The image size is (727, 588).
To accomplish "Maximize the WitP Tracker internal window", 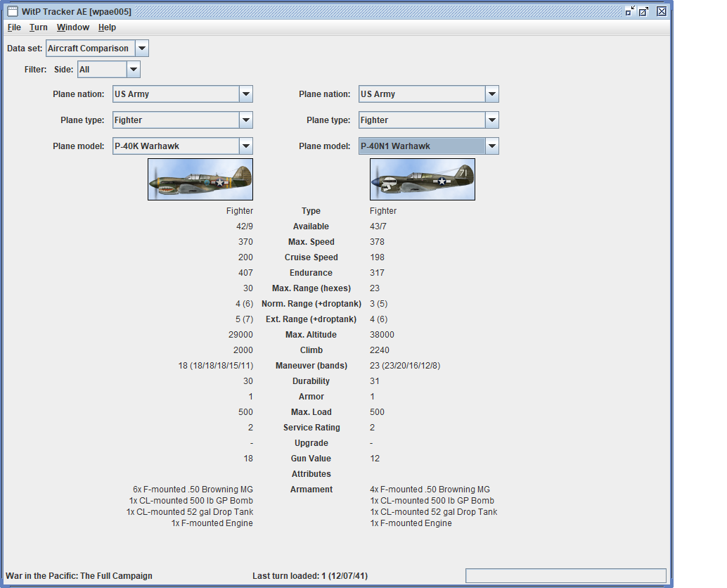I will (644, 11).
